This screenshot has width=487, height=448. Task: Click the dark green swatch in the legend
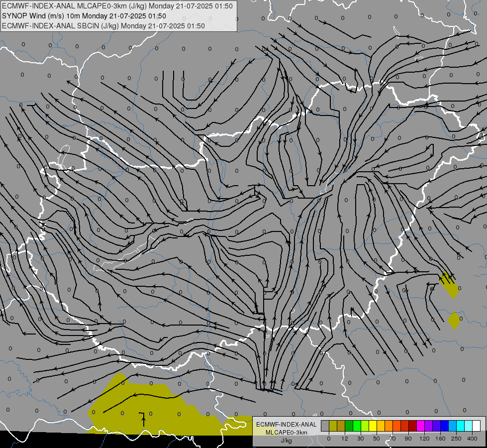349,426
